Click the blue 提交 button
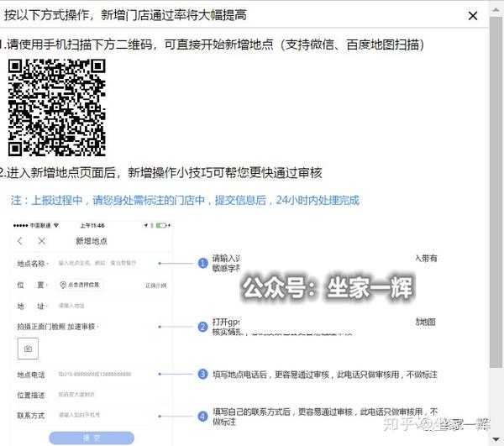Image resolution: width=504 pixels, height=446 pixels. pos(92,438)
